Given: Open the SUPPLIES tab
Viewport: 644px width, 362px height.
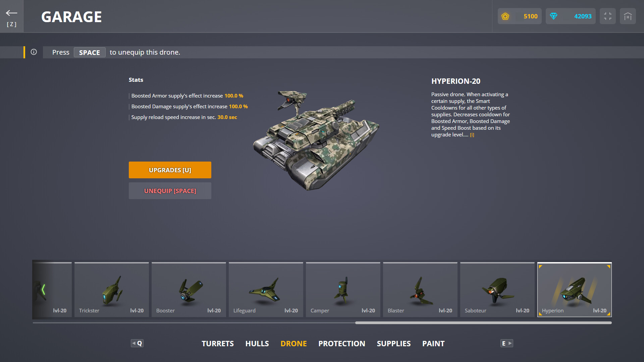Looking at the screenshot, I should pyautogui.click(x=393, y=343).
